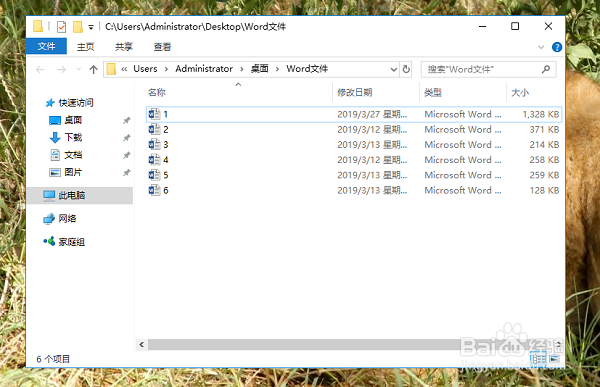The image size is (600, 387).
Task: Select Word file named 2
Action: 354,129
